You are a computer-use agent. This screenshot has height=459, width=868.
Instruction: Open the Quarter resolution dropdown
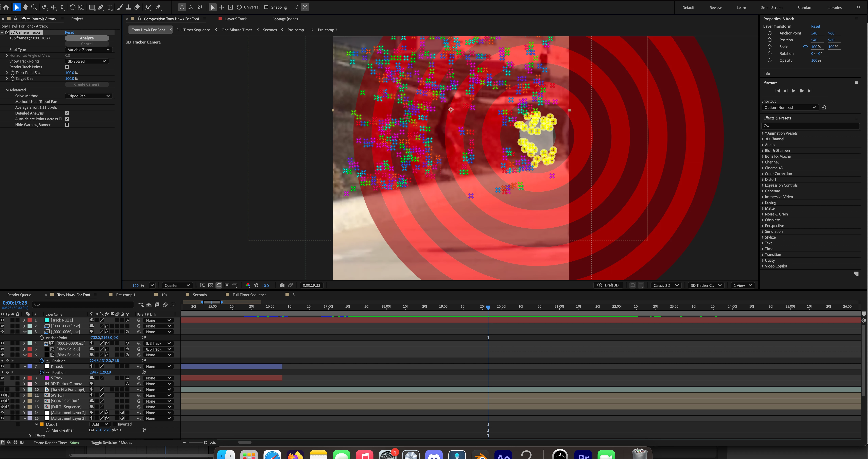coord(177,285)
